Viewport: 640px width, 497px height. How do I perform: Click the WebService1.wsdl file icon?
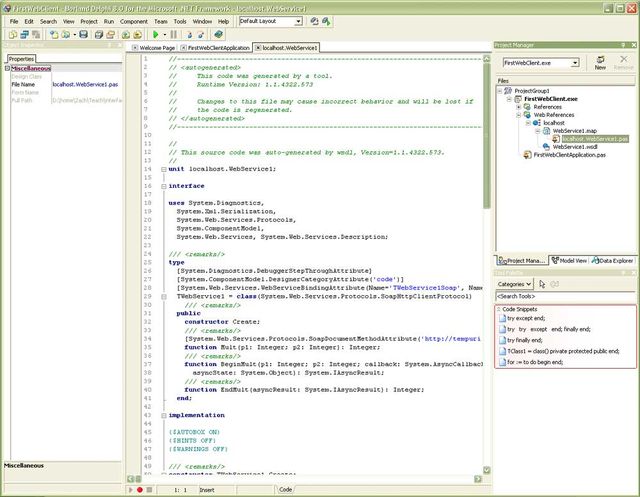point(546,146)
